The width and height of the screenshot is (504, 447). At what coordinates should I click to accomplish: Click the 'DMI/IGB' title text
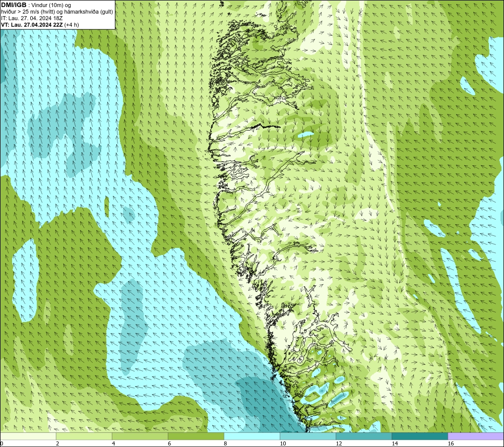(14, 5)
